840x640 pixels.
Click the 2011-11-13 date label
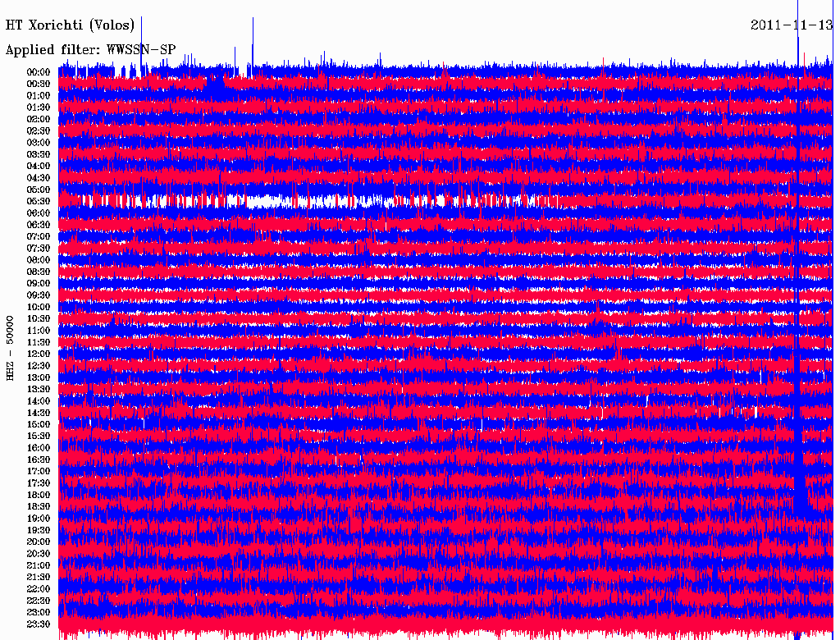click(x=792, y=25)
